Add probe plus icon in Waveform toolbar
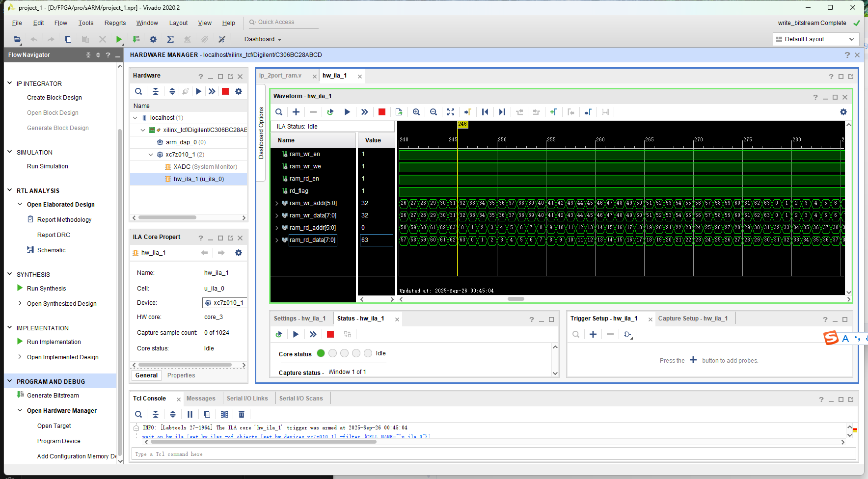This screenshot has height=479, width=868. [x=296, y=112]
